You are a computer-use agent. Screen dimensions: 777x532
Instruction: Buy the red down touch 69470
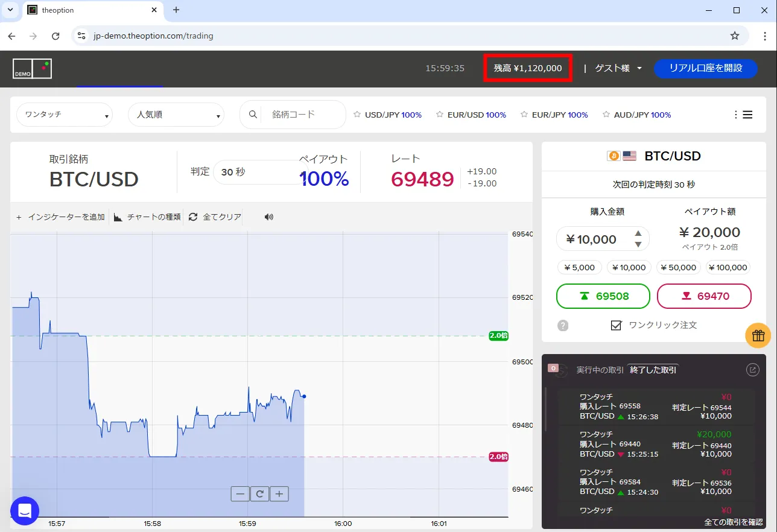(x=704, y=296)
